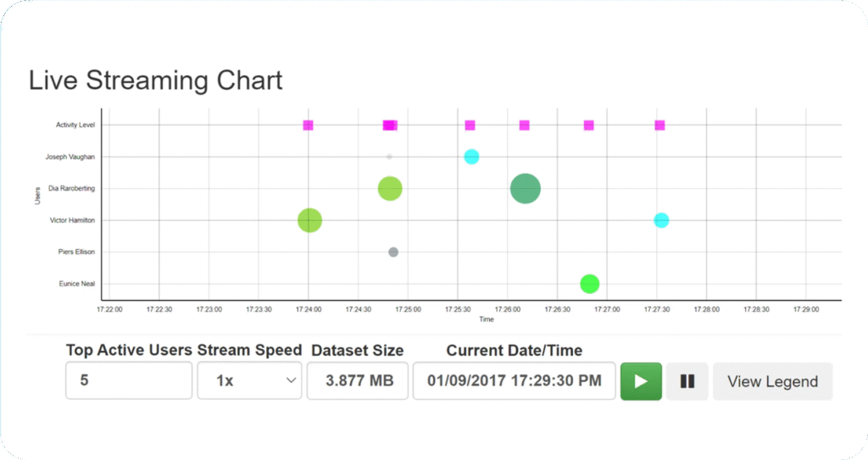Click the green play button
868x460 pixels.
click(x=641, y=381)
